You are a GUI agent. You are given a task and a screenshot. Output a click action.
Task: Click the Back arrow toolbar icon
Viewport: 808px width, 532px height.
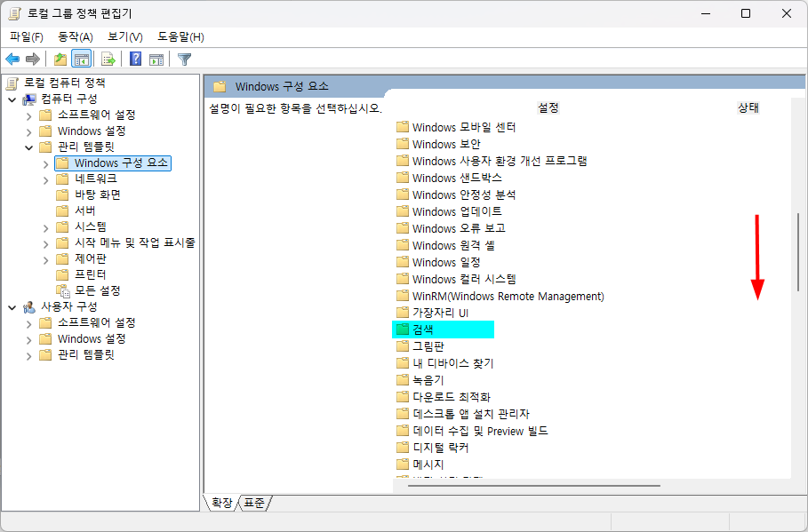tap(12, 60)
